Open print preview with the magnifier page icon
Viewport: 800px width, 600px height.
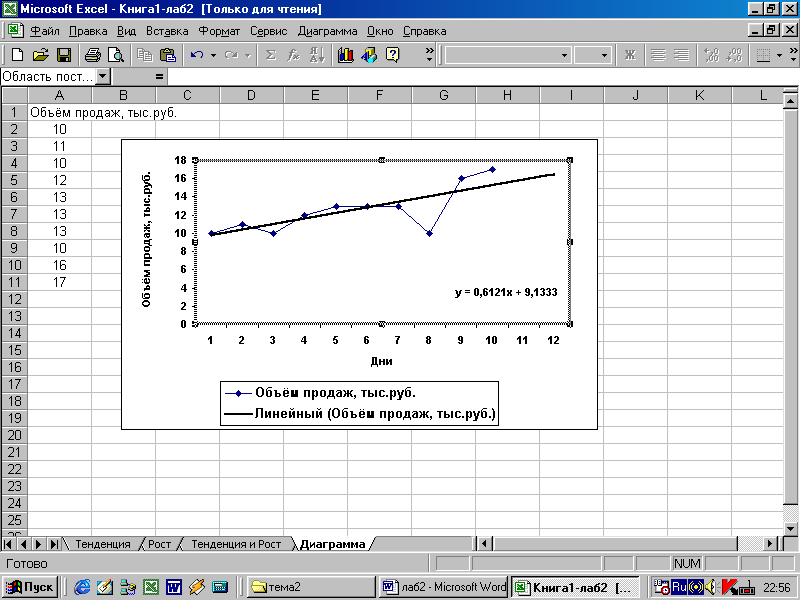(x=116, y=55)
